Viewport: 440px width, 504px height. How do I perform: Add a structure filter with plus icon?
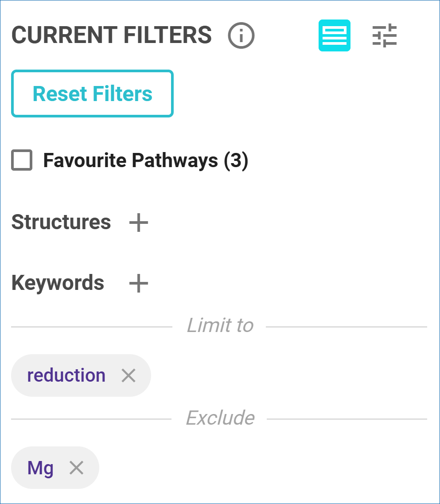point(138,223)
